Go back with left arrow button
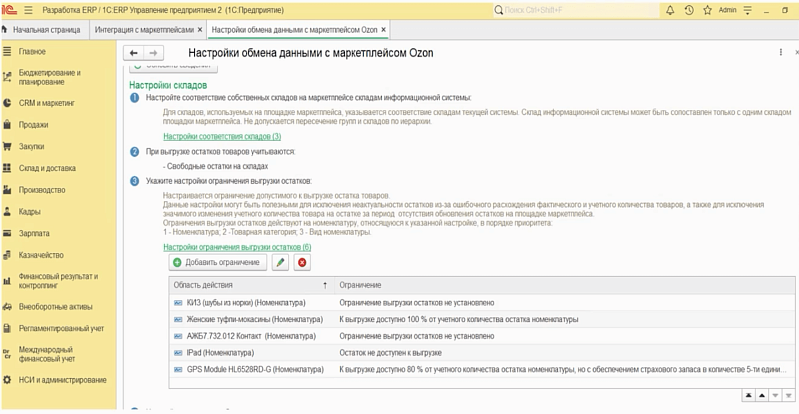 point(134,53)
